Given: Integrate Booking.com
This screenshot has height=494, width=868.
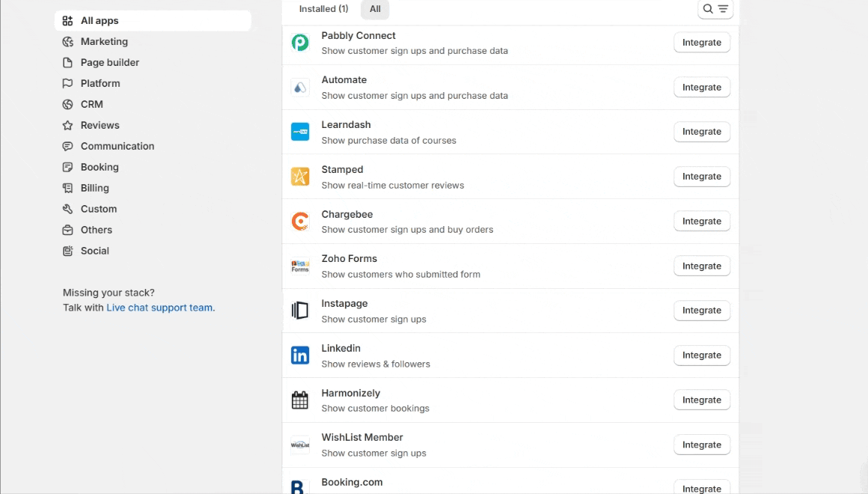Looking at the screenshot, I should [x=701, y=487].
